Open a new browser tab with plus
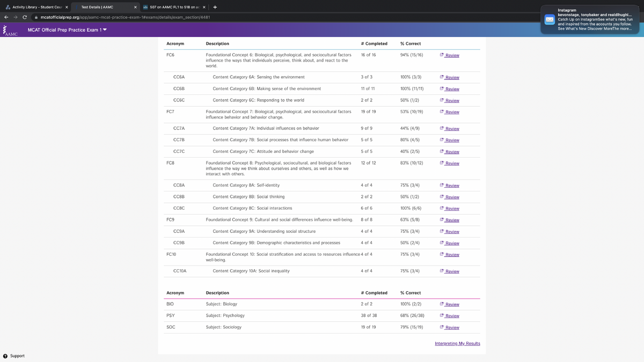This screenshot has width=644, height=362. pyautogui.click(x=215, y=8)
